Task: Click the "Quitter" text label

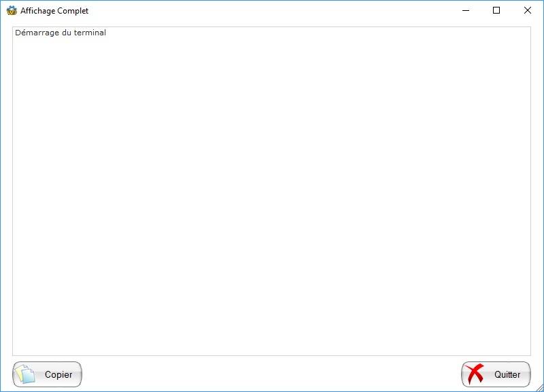Action: click(507, 375)
